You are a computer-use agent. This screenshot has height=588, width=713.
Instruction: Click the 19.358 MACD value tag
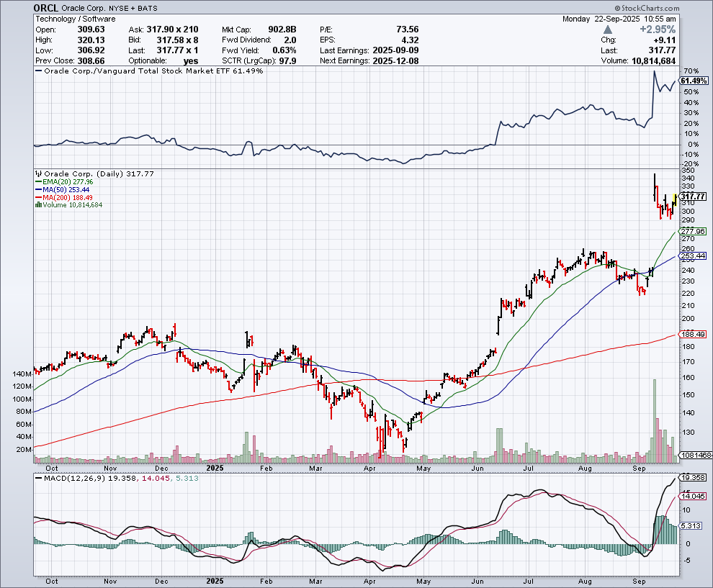[x=691, y=477]
